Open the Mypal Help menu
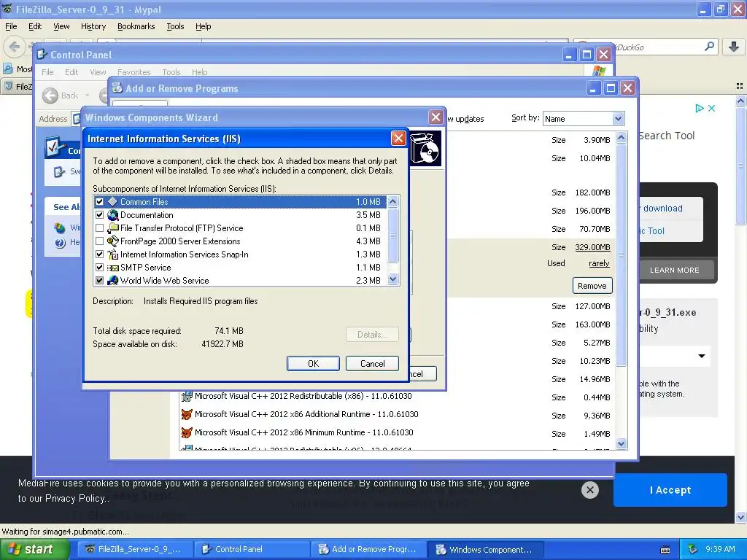747x560 pixels. pos(203,26)
